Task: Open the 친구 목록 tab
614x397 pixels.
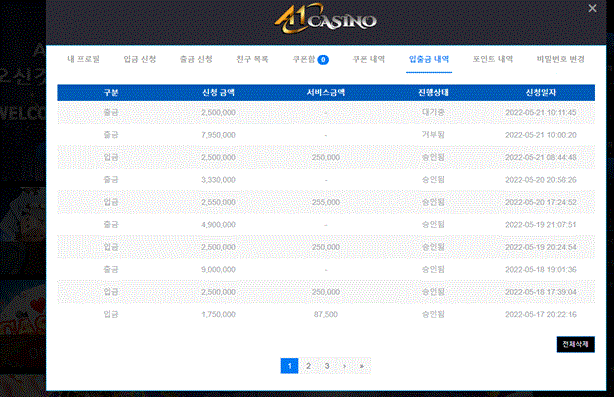Action: coord(253,59)
